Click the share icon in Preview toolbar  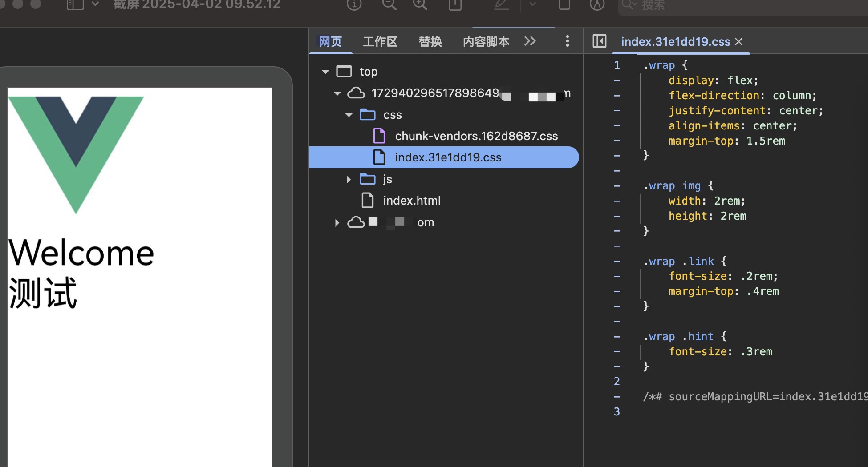(x=455, y=4)
